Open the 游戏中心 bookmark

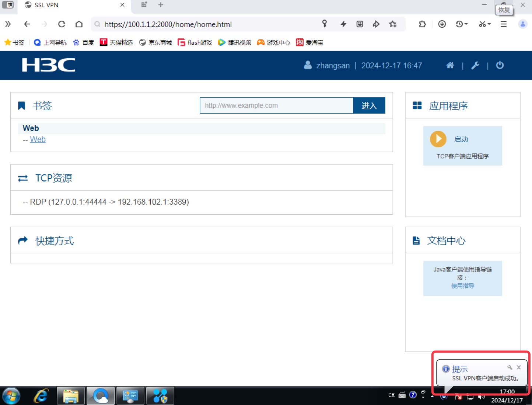click(273, 42)
